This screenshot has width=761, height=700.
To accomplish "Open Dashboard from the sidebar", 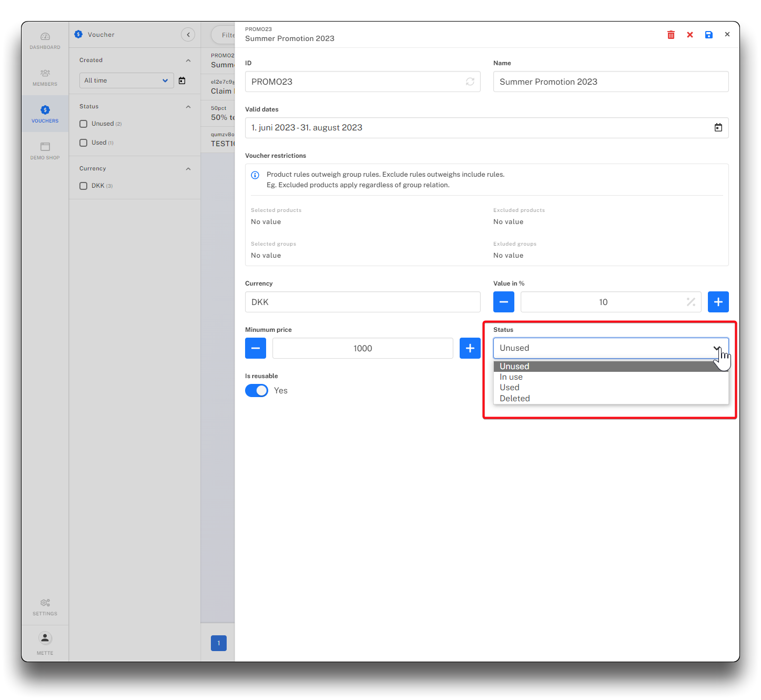I will [45, 40].
